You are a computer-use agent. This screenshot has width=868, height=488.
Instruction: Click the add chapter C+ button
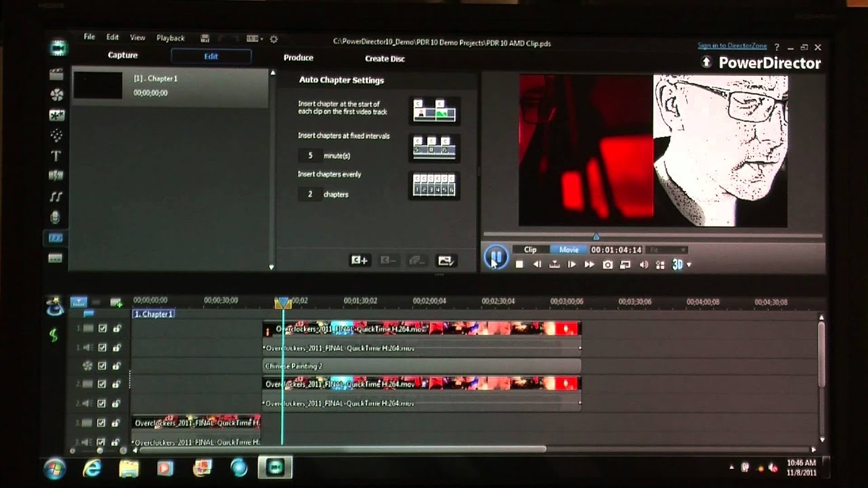pos(359,260)
